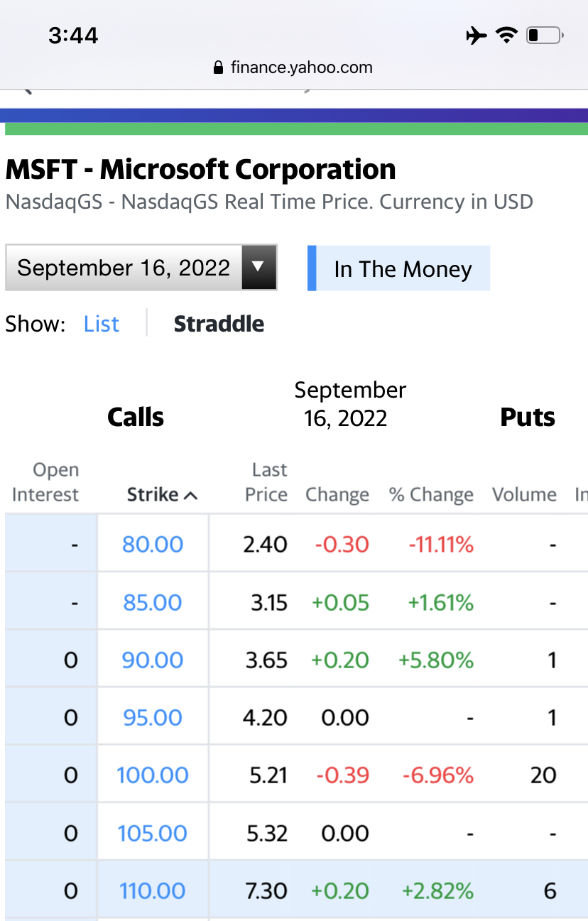Image resolution: width=588 pixels, height=921 pixels.
Task: Click the 105.00 strike link
Action: 153,833
